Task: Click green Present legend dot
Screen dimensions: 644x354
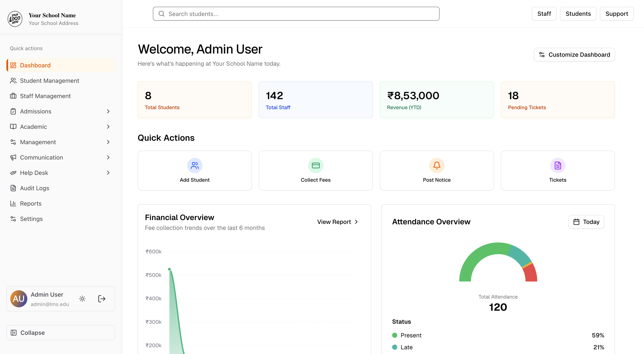Action: (394, 335)
